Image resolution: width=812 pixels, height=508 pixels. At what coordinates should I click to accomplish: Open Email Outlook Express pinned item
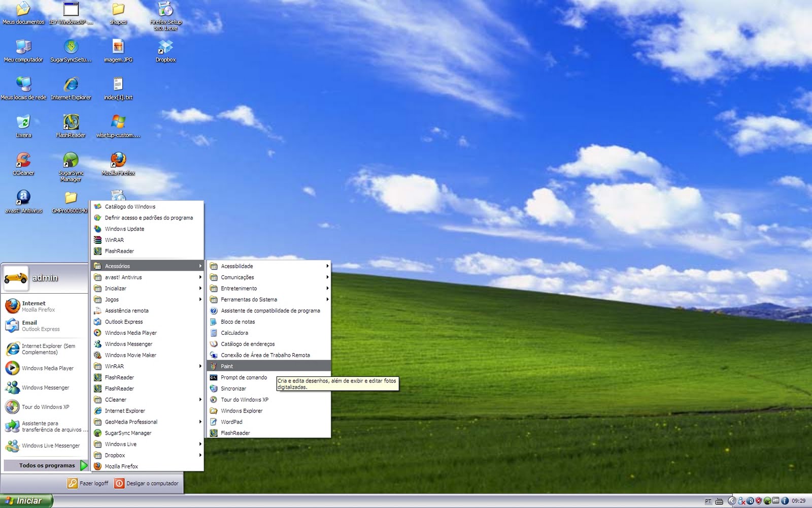[45, 326]
